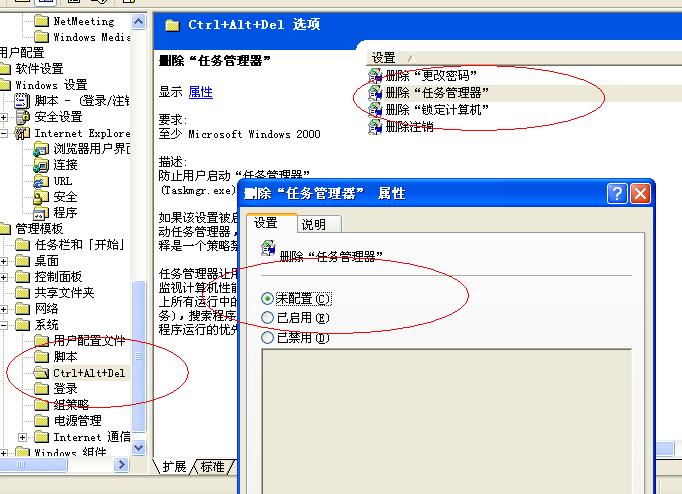
Task: Collapse the 系统 tree node
Action: click(x=3, y=325)
